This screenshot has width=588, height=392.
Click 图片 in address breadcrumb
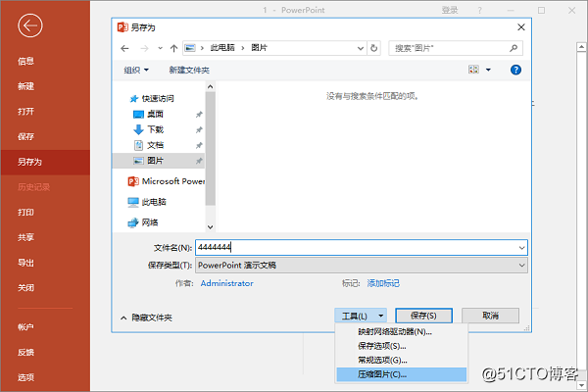coord(259,48)
